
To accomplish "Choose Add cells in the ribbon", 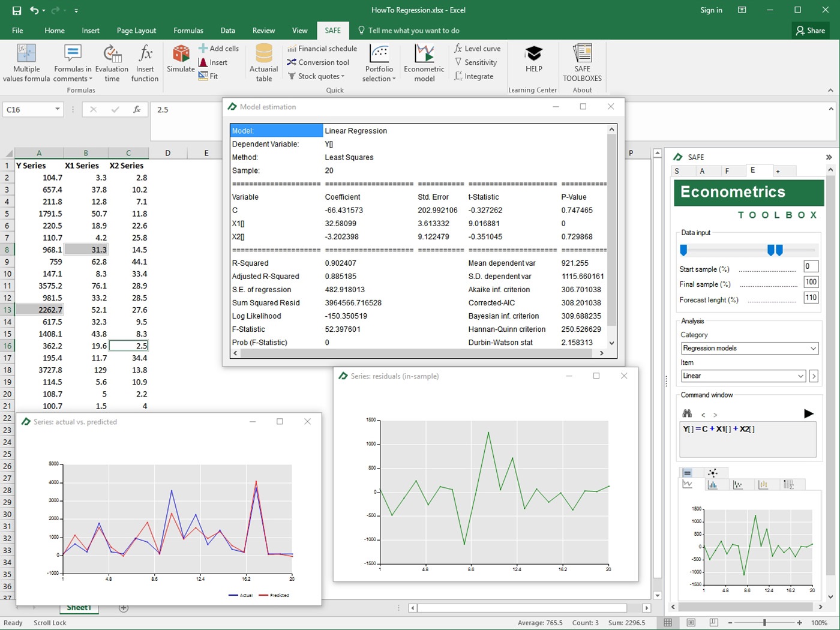I will click(x=218, y=49).
